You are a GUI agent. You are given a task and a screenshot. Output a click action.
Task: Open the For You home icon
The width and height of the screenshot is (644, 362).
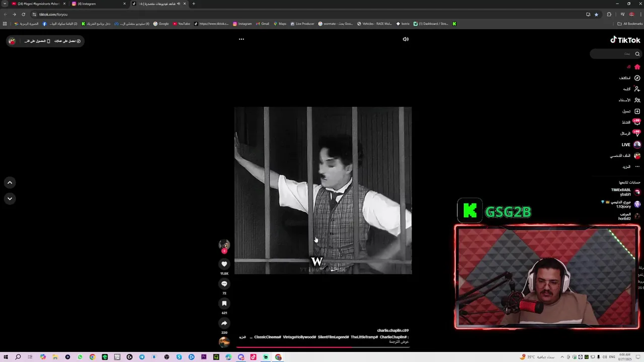coord(637,67)
